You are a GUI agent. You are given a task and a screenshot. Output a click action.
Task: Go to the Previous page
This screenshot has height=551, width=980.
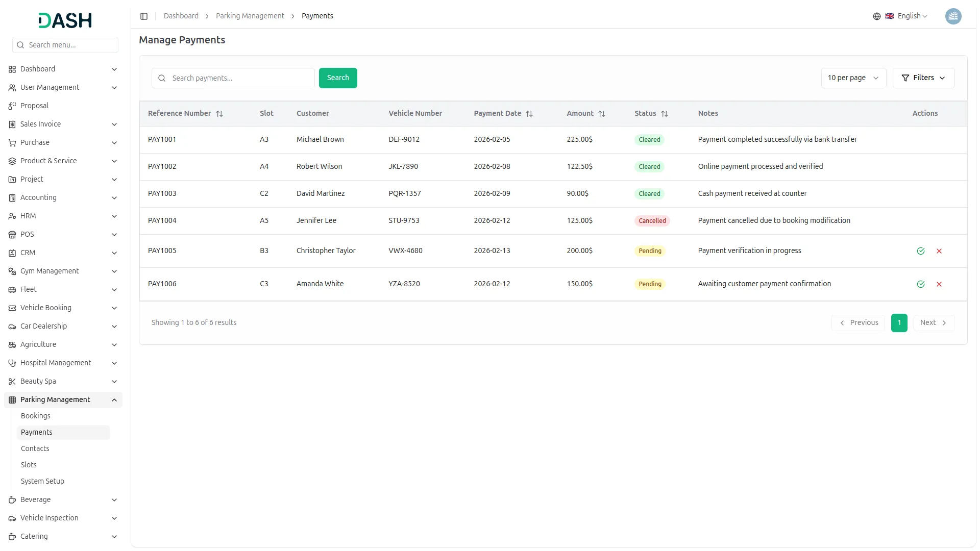pyautogui.click(x=858, y=323)
